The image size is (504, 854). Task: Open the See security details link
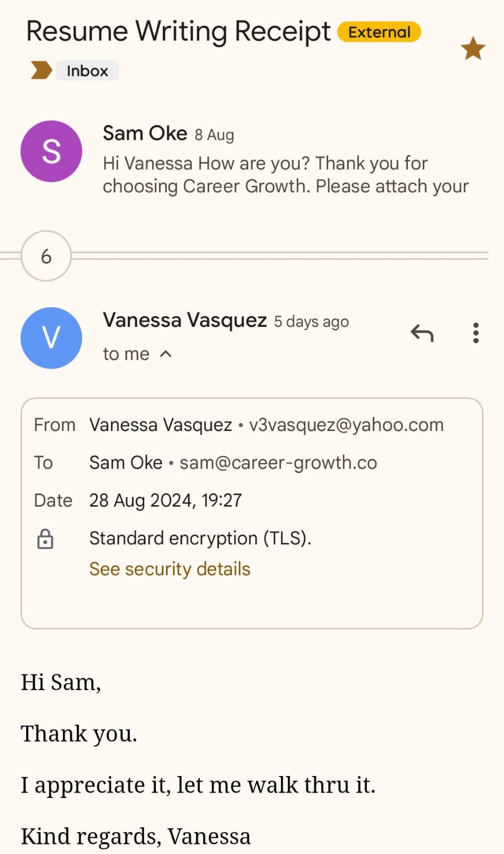tap(170, 569)
